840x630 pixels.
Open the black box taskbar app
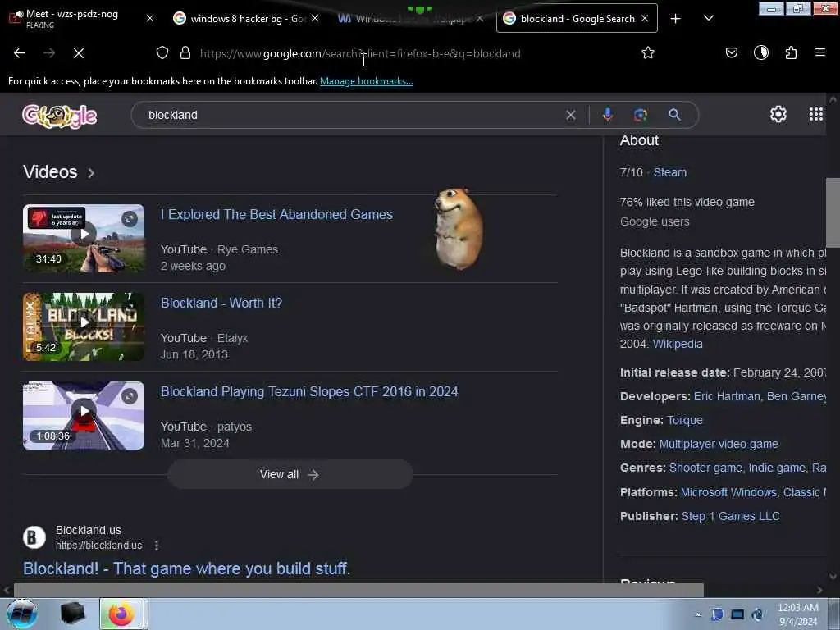point(72,614)
